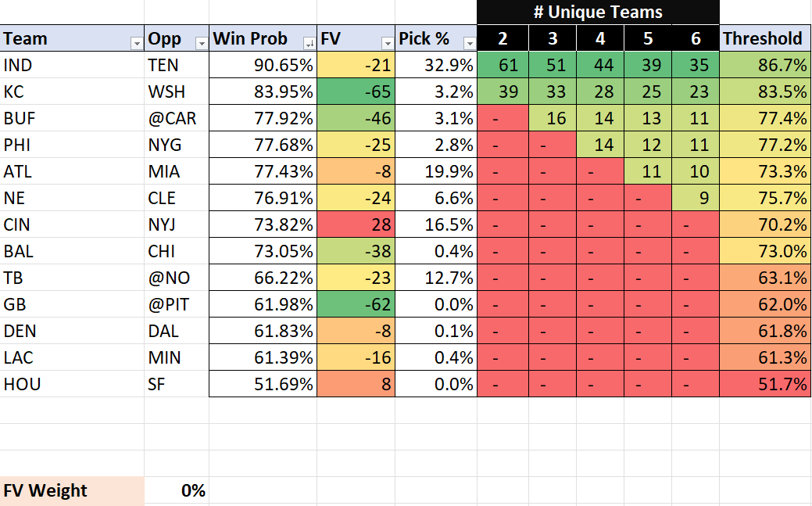Select the GB team cell
812x506 pixels.
tap(72, 305)
